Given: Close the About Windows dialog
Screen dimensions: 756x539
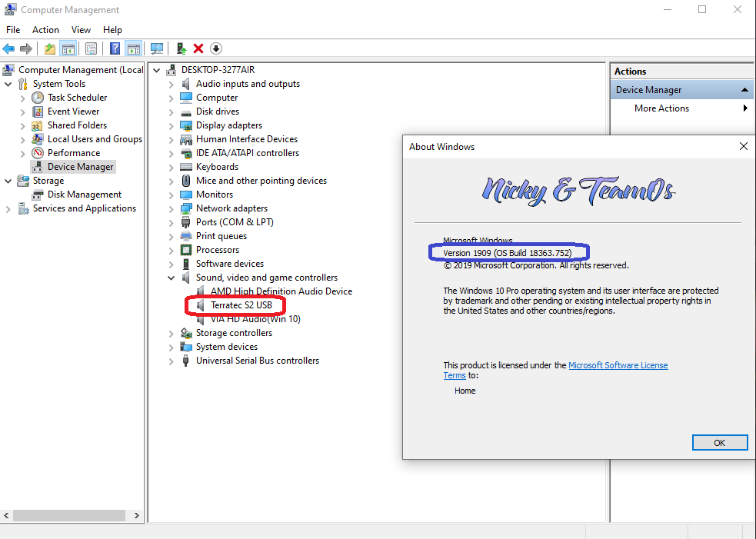Looking at the screenshot, I should click(x=744, y=147).
